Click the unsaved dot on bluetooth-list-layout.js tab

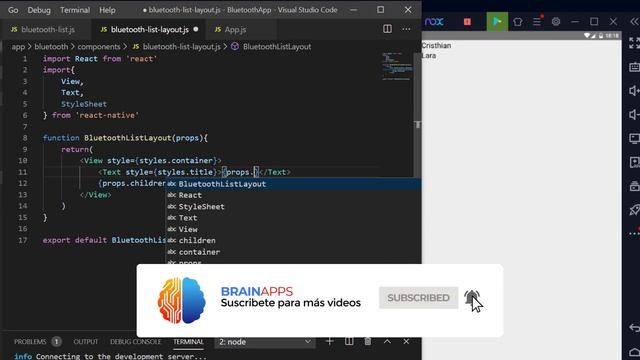pyautogui.click(x=196, y=29)
